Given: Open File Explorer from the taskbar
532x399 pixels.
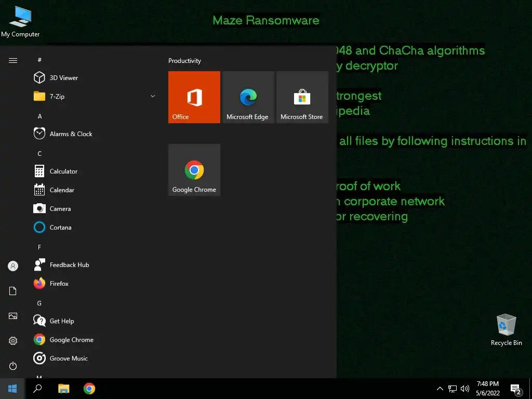Looking at the screenshot, I should tap(63, 389).
